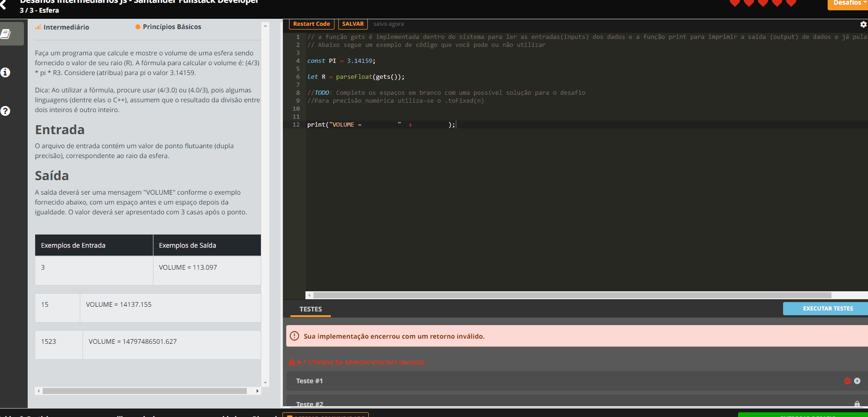This screenshot has height=417, width=868.
Task: Click the error alert icon in message banner
Action: (295, 336)
